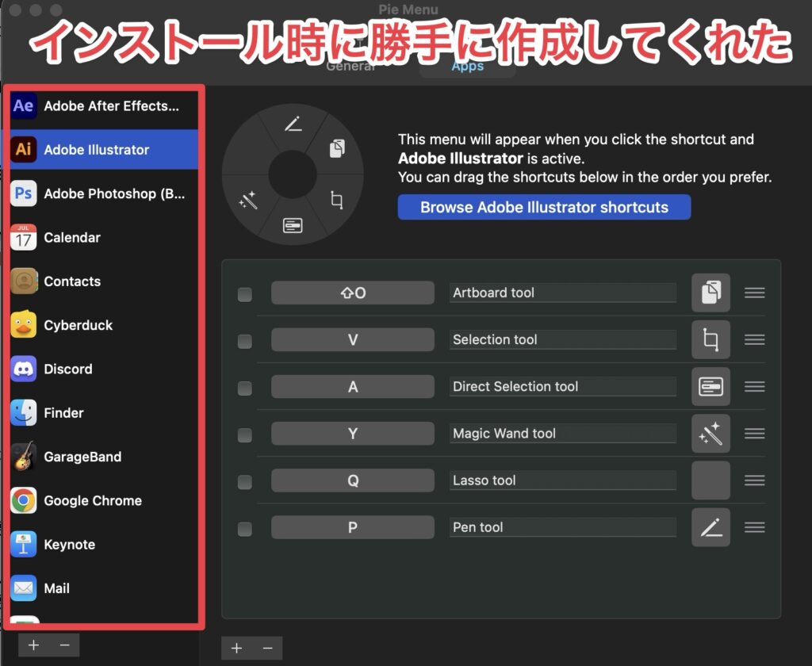Choose Mail from the app list
This screenshot has width=812, height=666.
coord(104,588)
